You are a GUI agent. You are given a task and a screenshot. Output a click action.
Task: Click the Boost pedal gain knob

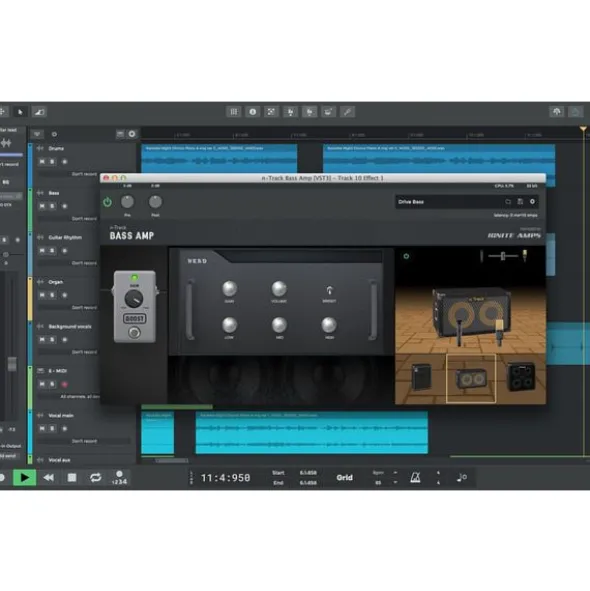coord(134,299)
